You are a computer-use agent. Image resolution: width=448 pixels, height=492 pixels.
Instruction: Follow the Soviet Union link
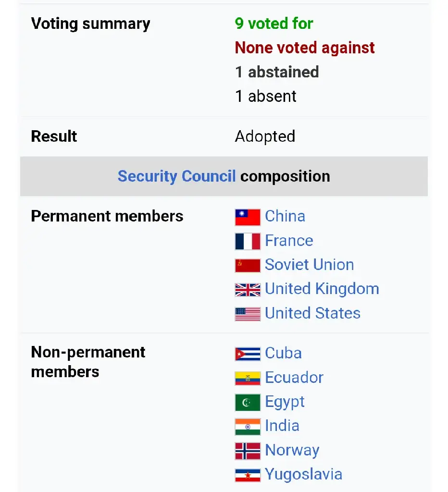pyautogui.click(x=310, y=265)
